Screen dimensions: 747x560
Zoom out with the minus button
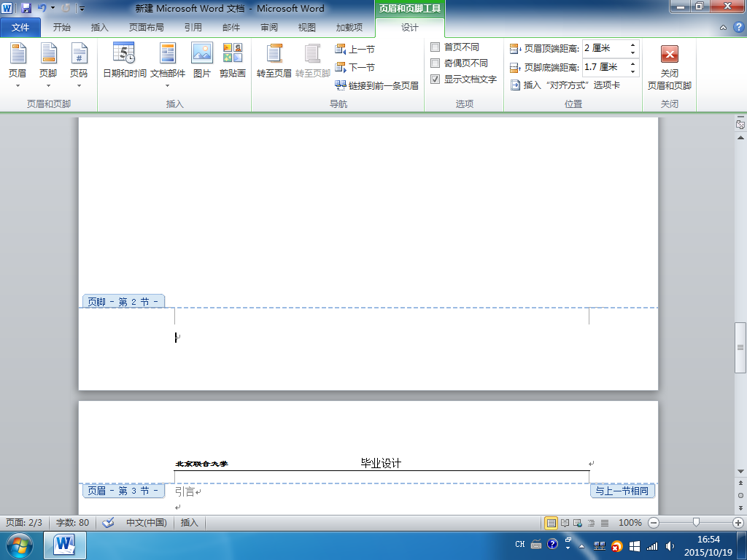tap(654, 523)
